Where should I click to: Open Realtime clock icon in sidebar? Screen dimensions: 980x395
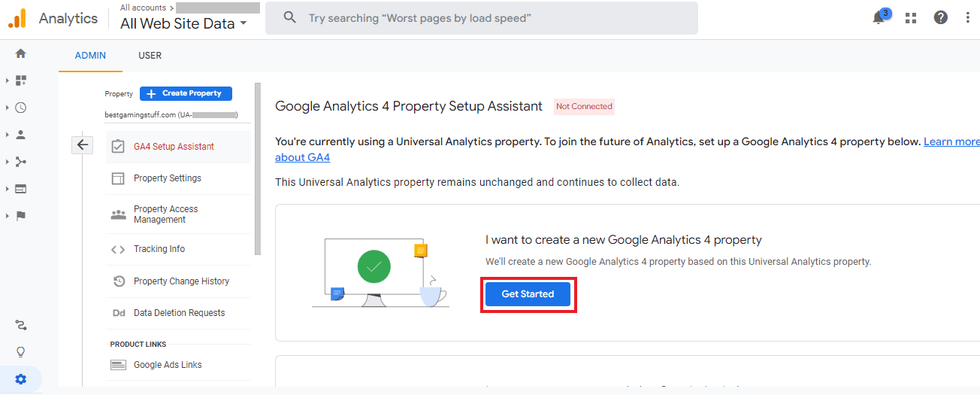(x=21, y=108)
